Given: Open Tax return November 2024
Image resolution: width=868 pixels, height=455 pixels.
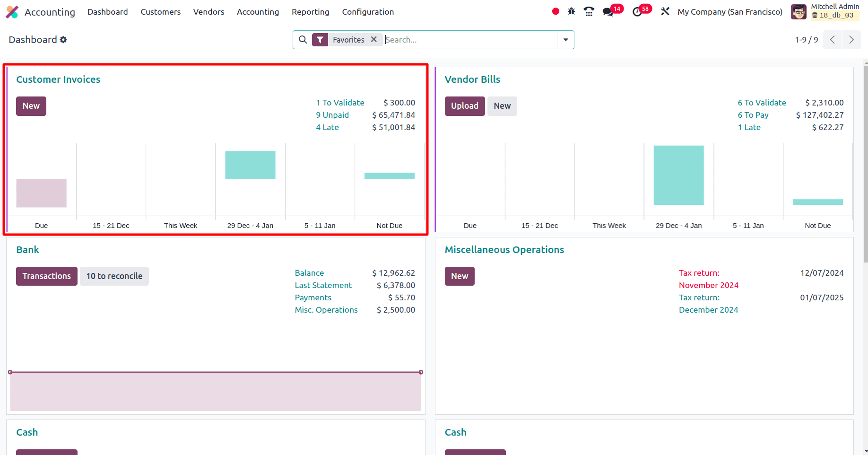Looking at the screenshot, I should (709, 279).
